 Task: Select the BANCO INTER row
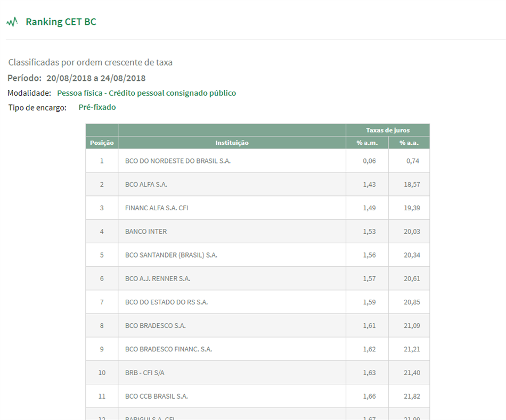click(257, 231)
